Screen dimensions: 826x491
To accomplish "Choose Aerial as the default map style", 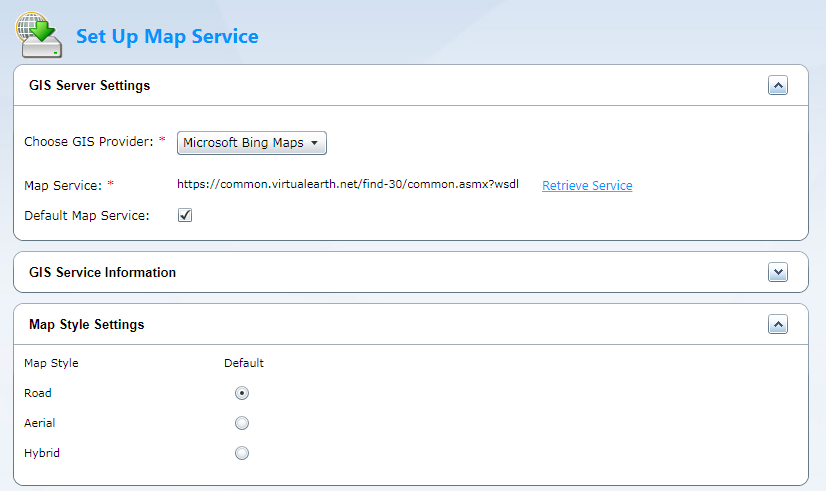I will (x=242, y=423).
